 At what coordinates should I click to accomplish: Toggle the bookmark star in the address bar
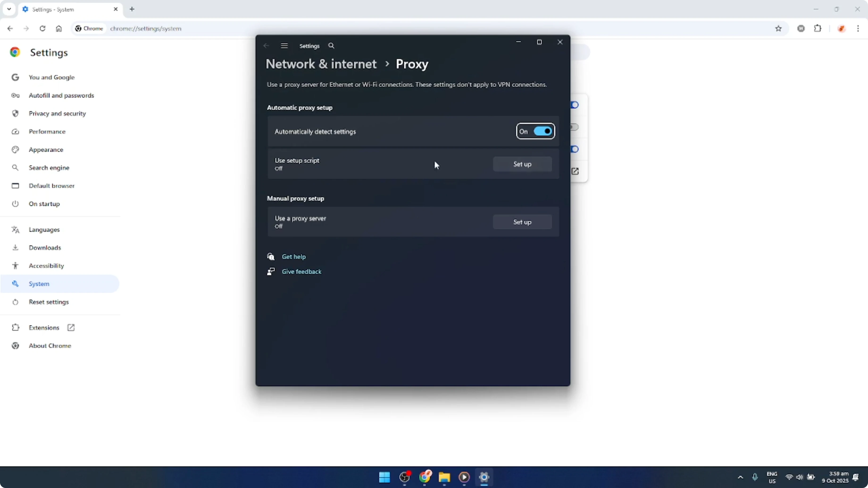778,29
